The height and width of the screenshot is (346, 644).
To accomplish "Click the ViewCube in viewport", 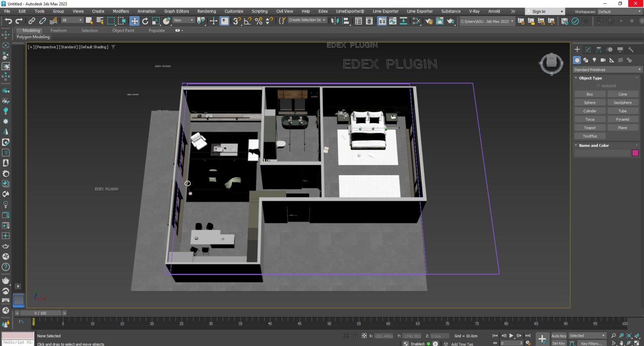I will point(551,63).
